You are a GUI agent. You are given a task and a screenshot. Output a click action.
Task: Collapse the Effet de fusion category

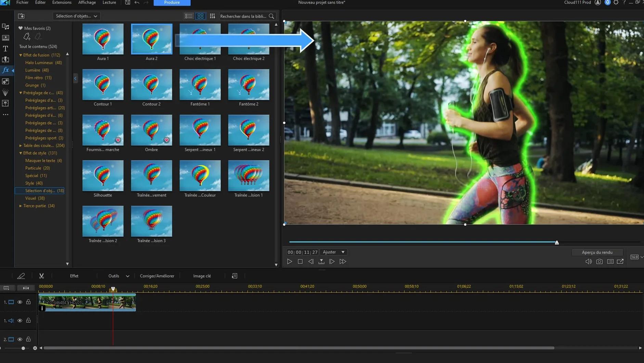click(x=21, y=55)
